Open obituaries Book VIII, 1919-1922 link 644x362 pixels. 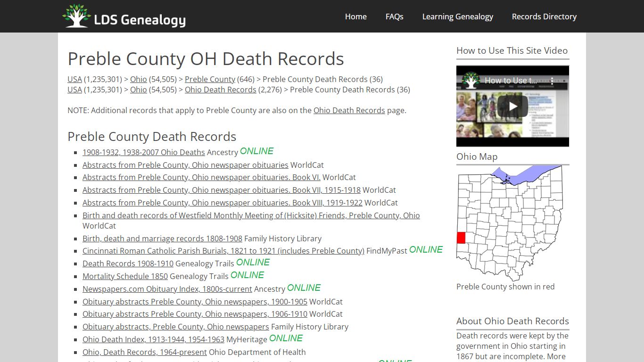(x=222, y=203)
